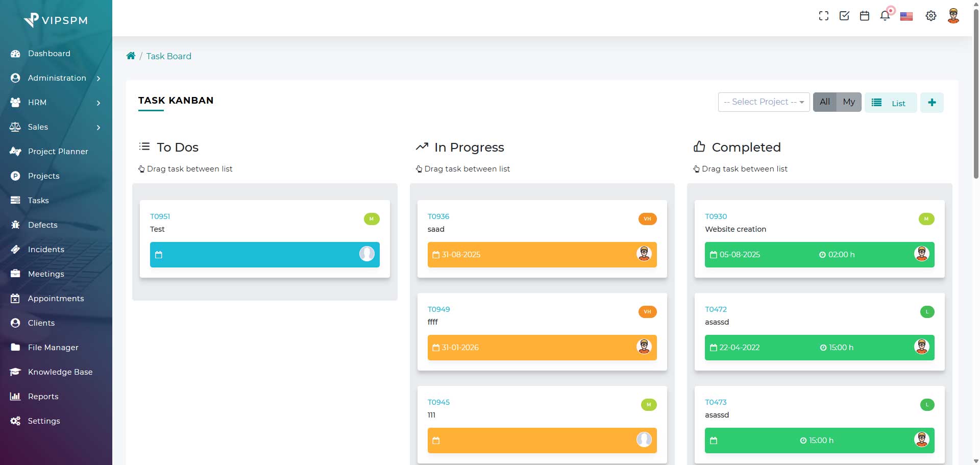980x465 pixels.
Task: Click the VH priority badge on T0936
Action: click(647, 219)
